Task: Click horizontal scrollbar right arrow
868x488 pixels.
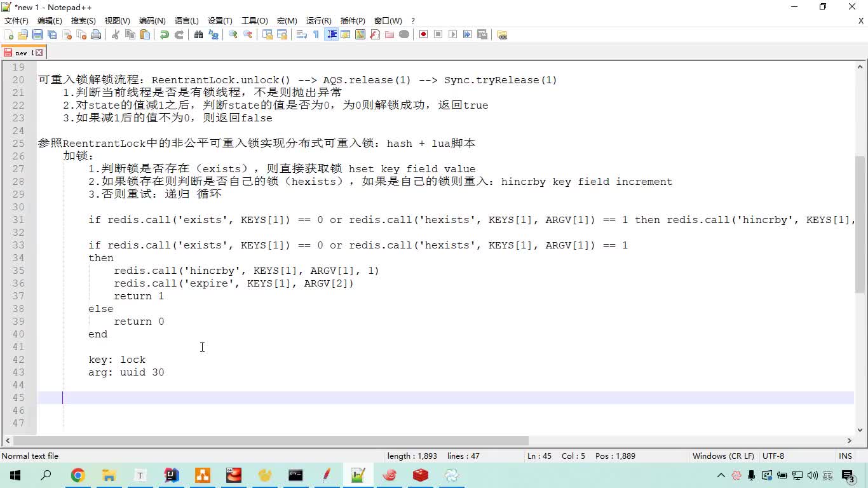Action: pos(849,440)
